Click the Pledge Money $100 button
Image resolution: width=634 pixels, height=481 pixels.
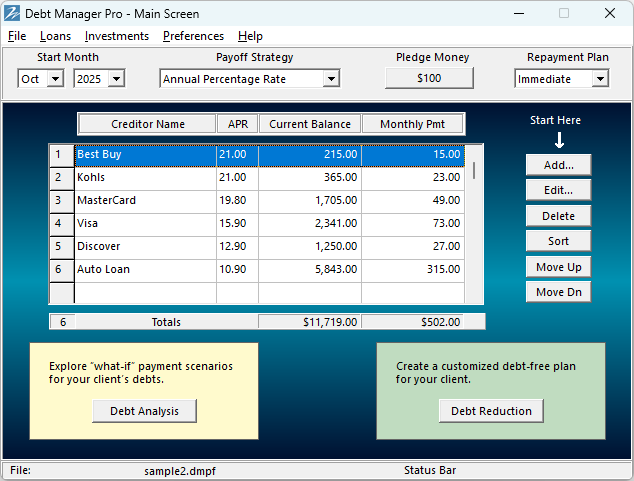pos(429,78)
